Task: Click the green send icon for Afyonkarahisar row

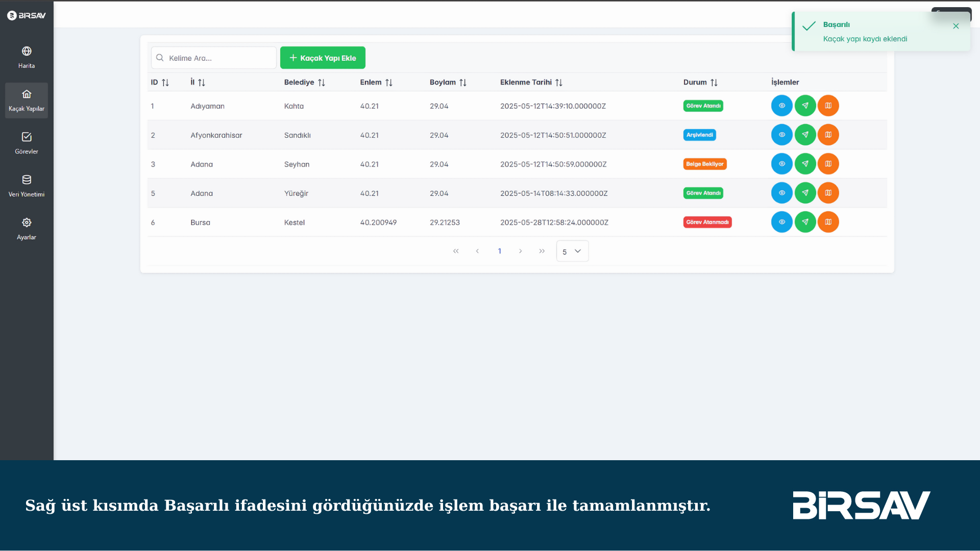Action: [x=805, y=135]
